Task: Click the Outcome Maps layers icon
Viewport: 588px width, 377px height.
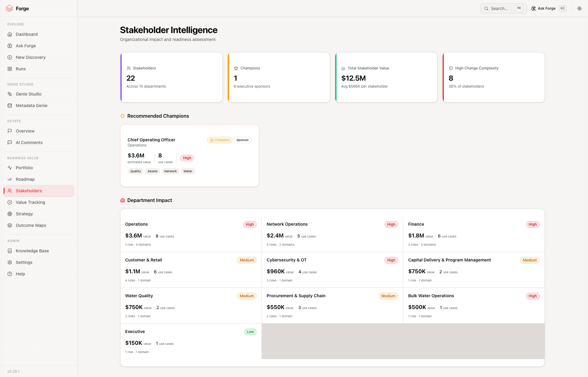Action: [x=10, y=225]
